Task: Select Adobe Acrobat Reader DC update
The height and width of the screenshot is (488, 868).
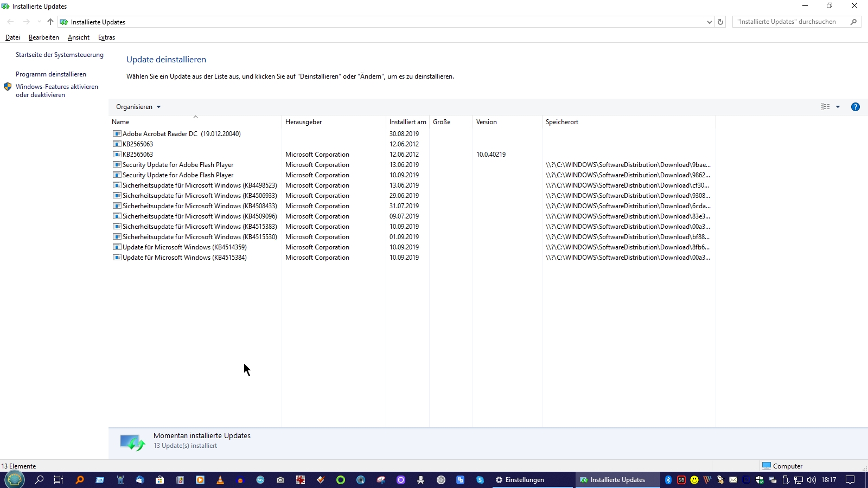Action: click(412, 134)
